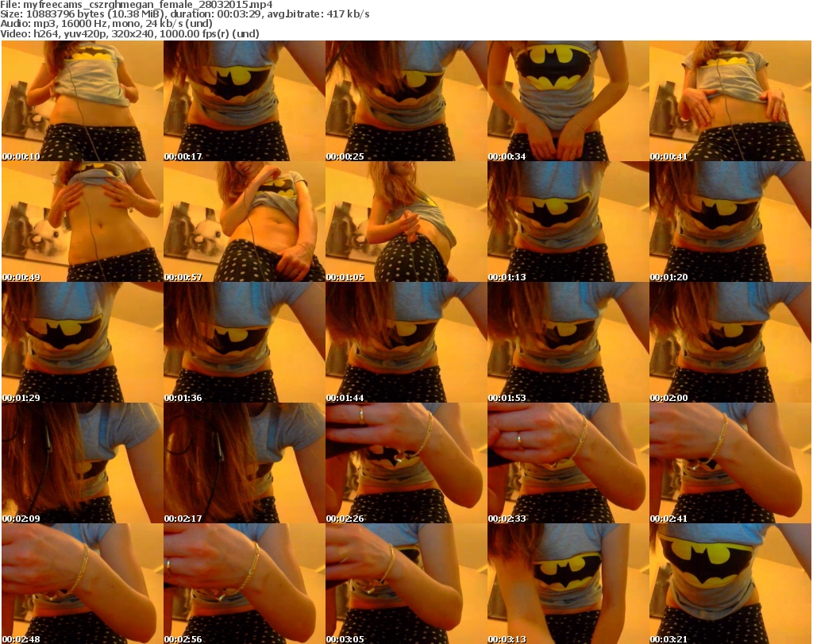Pick the frame labeled 00:00:34
813x644 pixels.
[x=568, y=101]
